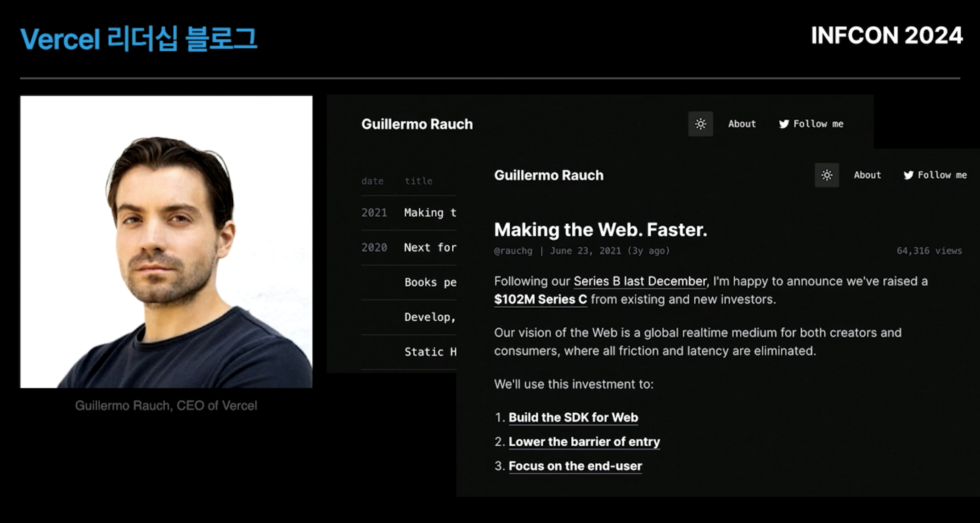980x523 pixels.
Task: Toggle theme sun icon in front article window
Action: tap(827, 175)
